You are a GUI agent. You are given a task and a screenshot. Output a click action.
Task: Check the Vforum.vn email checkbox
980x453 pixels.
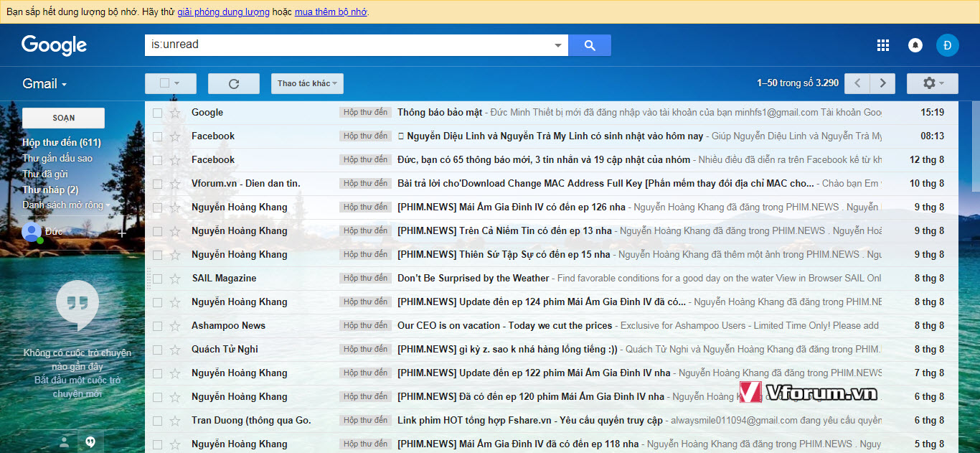(x=157, y=184)
